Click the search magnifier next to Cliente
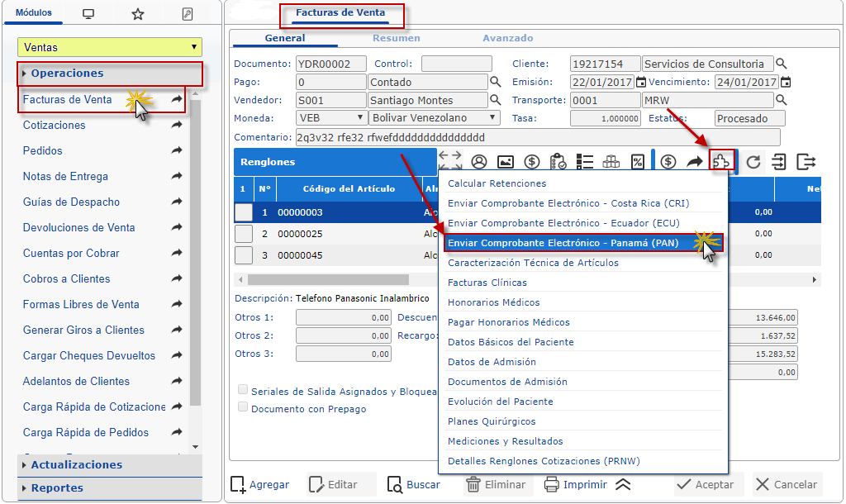 [x=782, y=64]
